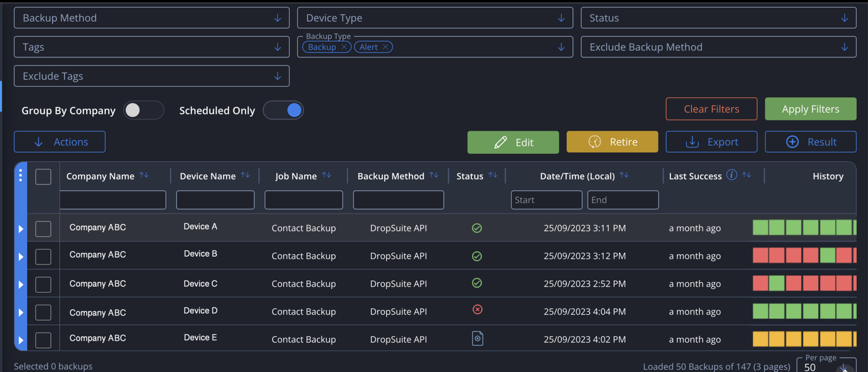Click the yellow Retire button
This screenshot has width=868, height=372.
[612, 142]
